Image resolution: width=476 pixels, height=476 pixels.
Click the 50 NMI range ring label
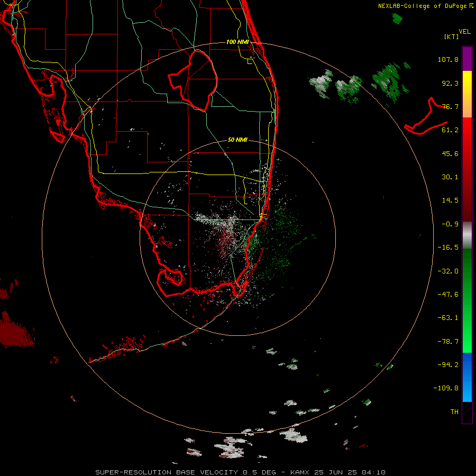point(237,140)
